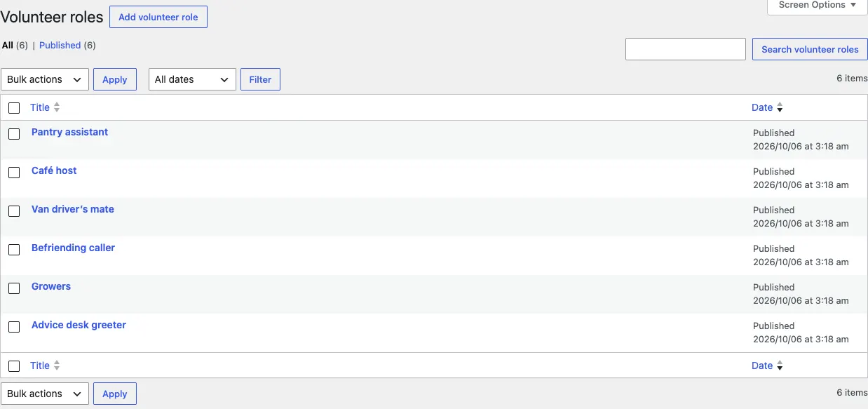The height and width of the screenshot is (409, 868).
Task: Click the "6 items" count below the table
Action: (x=852, y=393)
